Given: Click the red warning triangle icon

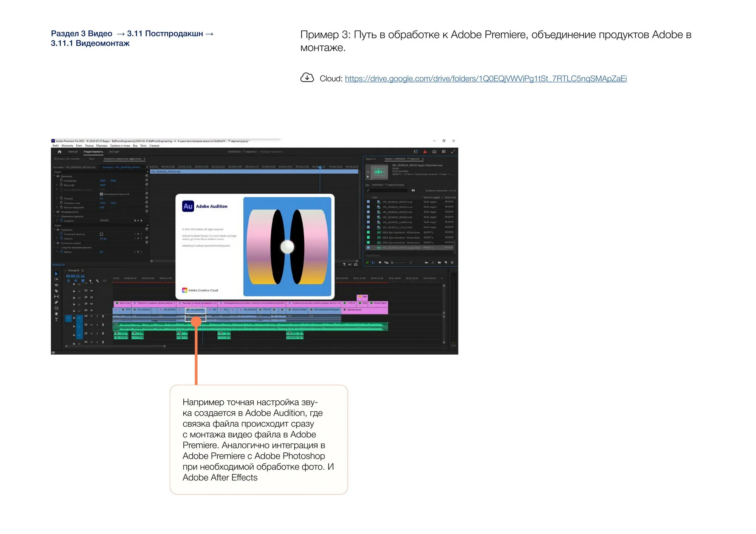Looking at the screenshot, I should point(425,152).
